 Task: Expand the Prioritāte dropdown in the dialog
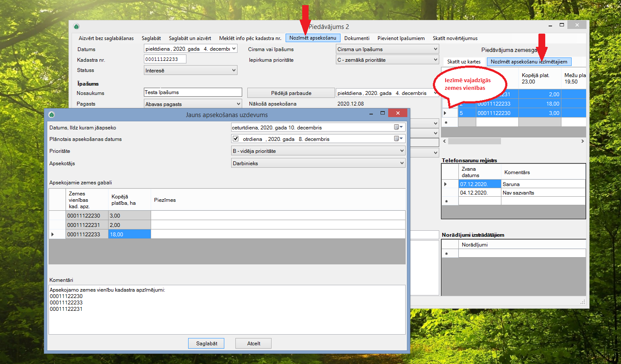(401, 151)
